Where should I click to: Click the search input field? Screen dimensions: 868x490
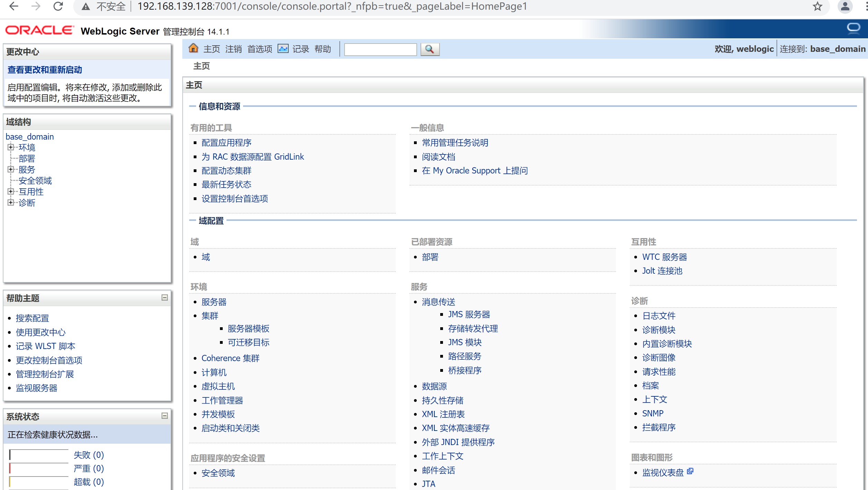[380, 49]
